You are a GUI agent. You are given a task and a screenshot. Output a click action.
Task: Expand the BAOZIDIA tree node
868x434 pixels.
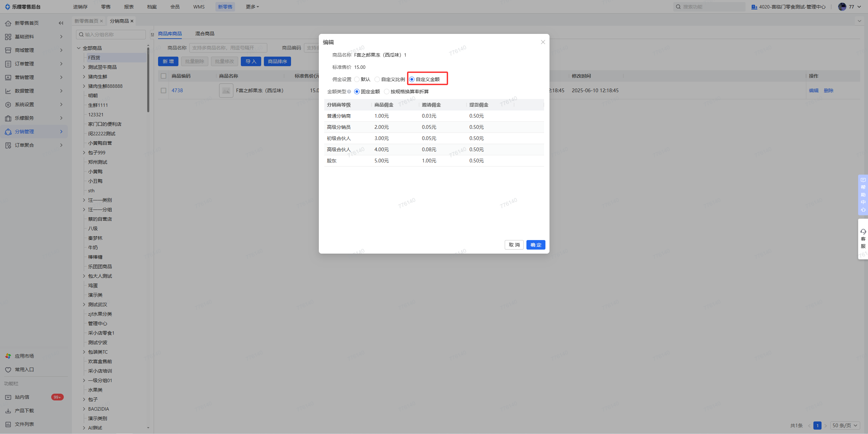(x=84, y=409)
